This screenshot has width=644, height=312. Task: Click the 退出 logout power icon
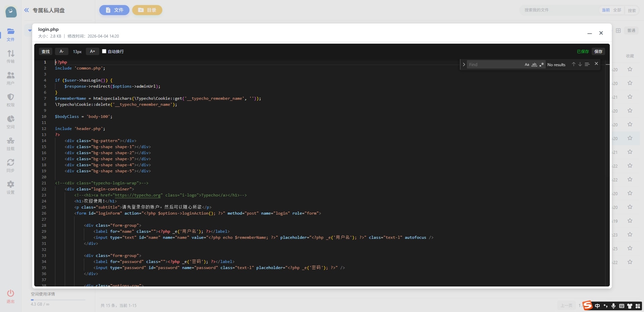(11, 296)
